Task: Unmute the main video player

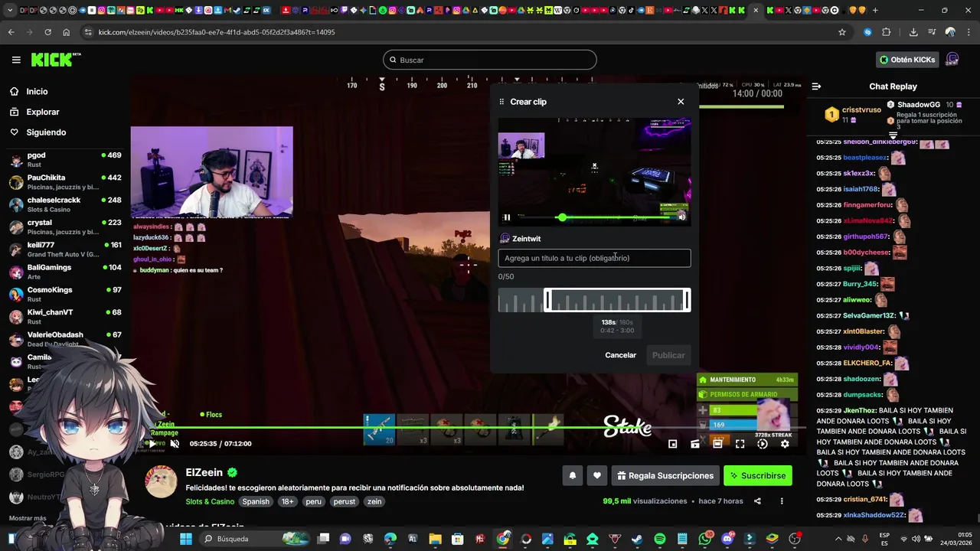Action: 175,443
